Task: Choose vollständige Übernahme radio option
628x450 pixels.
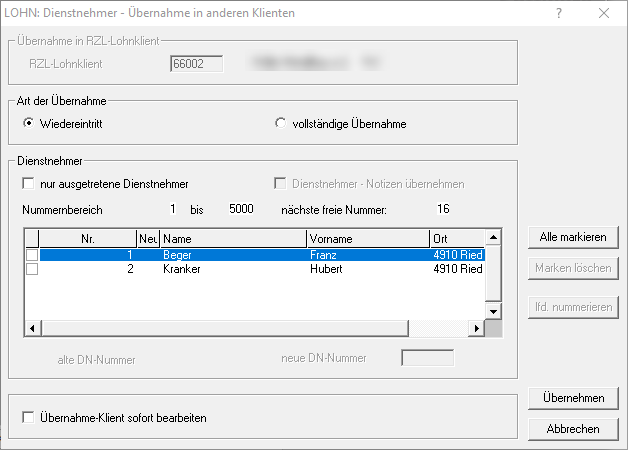Action: 280,124
